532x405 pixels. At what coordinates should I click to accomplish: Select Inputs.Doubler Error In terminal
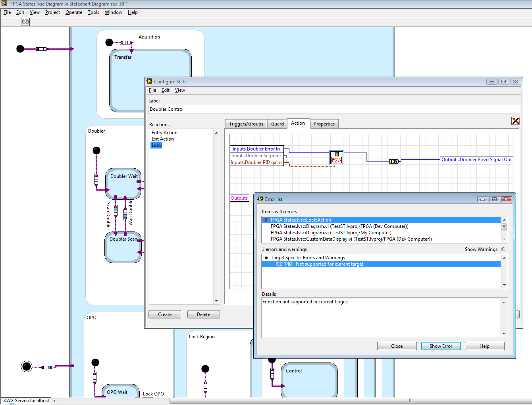(257, 149)
